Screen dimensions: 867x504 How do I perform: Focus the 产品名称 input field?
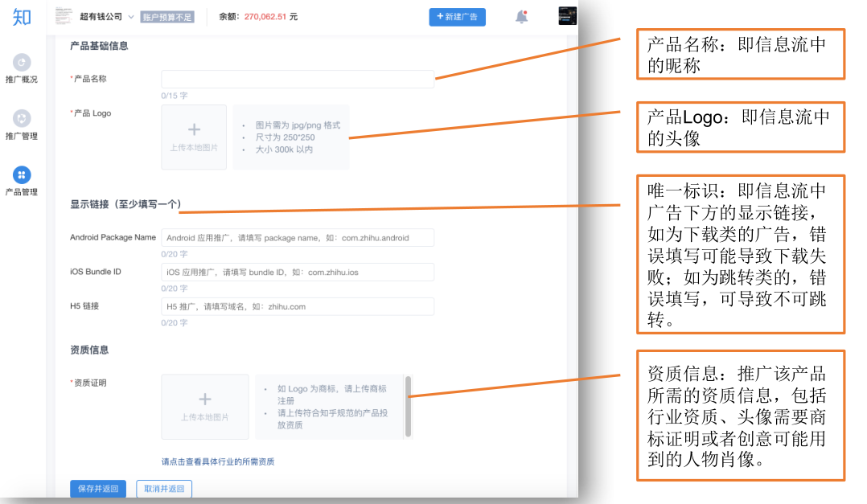[298, 79]
